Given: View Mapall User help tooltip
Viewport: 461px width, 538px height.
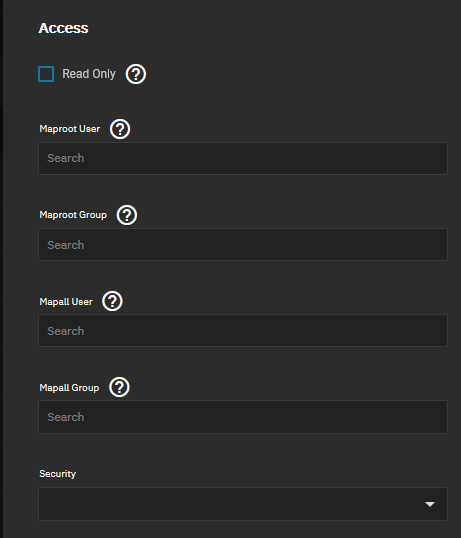Looking at the screenshot, I should pos(113,301).
